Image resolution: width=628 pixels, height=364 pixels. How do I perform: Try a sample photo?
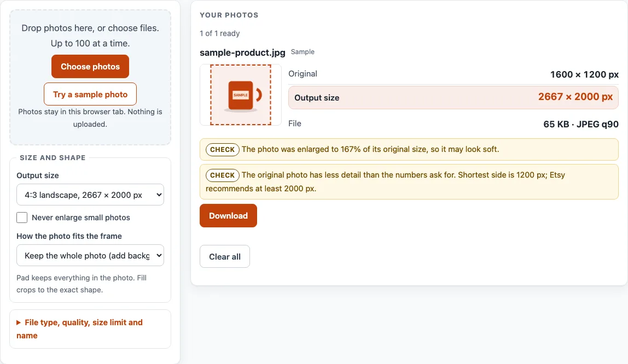click(x=90, y=95)
